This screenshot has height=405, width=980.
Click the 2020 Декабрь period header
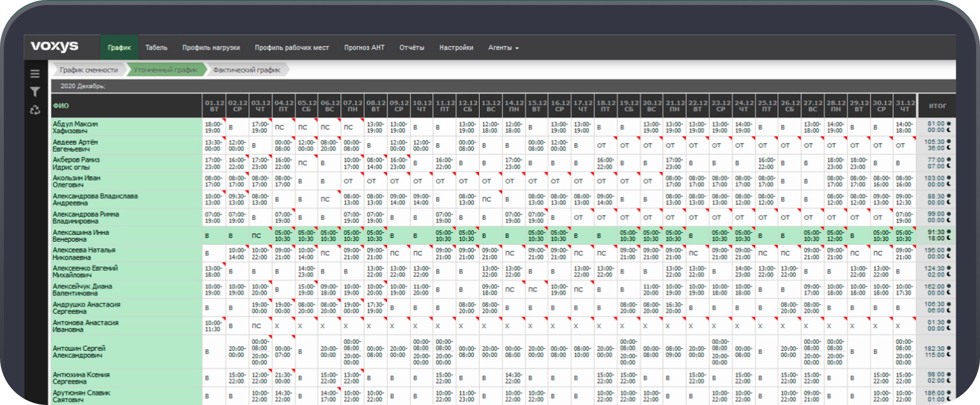(83, 86)
